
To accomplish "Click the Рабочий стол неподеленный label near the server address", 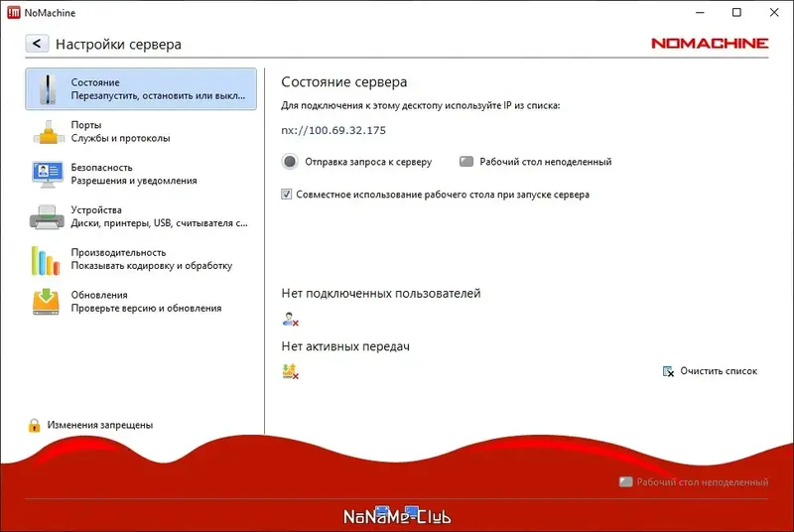I will pyautogui.click(x=545, y=162).
